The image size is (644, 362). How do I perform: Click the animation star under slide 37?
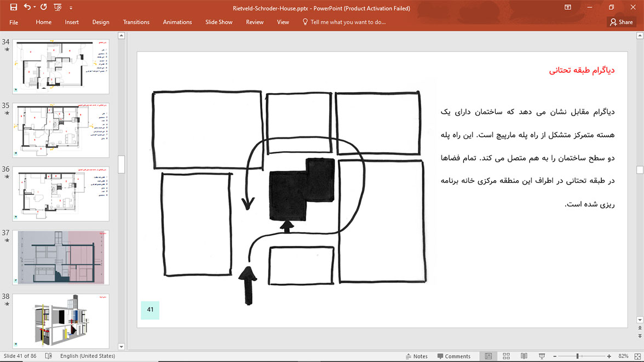tap(7, 240)
